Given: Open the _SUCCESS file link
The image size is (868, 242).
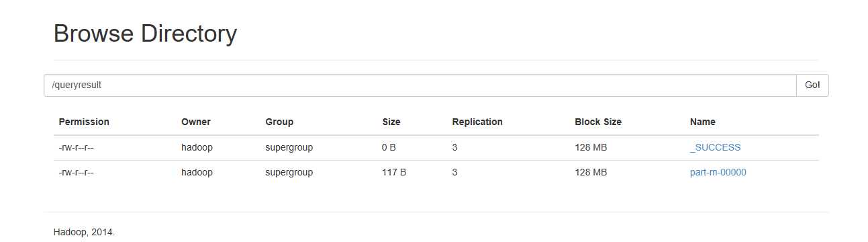Looking at the screenshot, I should (x=715, y=147).
